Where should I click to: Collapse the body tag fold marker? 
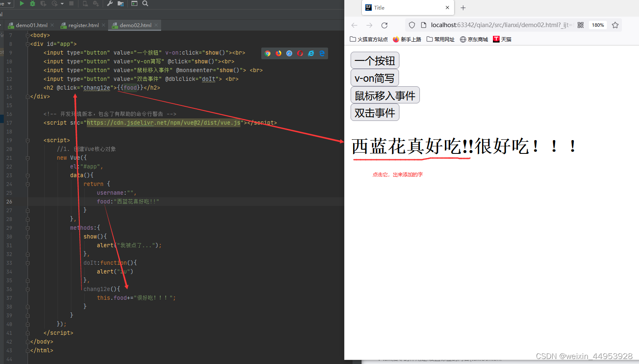point(28,35)
